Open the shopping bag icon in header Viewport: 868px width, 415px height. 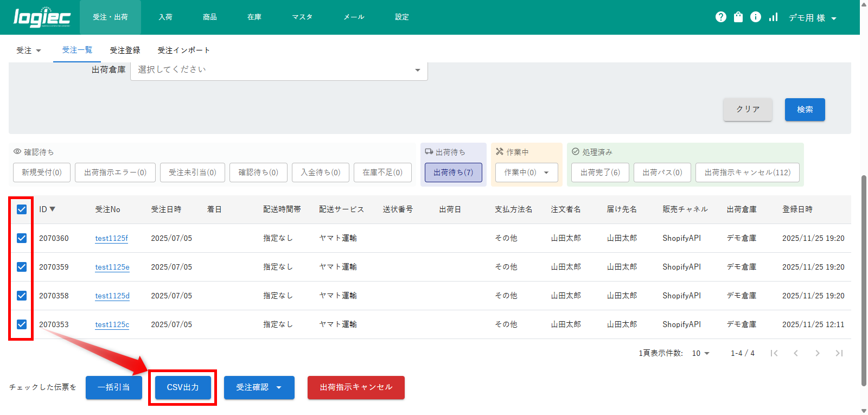point(738,17)
